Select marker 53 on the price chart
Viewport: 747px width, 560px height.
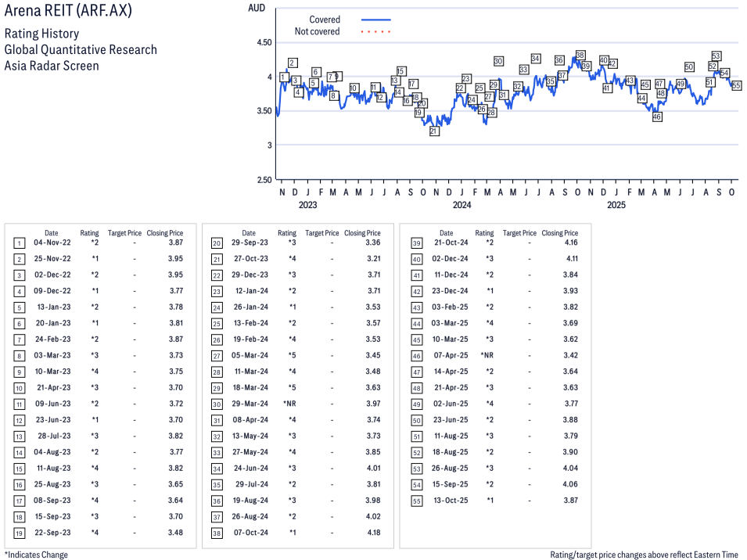(x=716, y=56)
